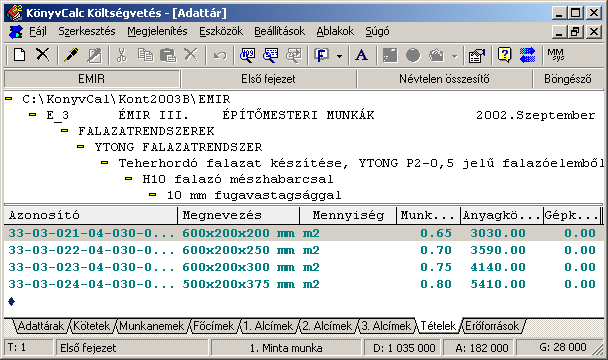The height and width of the screenshot is (360, 608).
Task: Select row 33-03-023-04-030 600x200x300 mm
Action: (x=304, y=267)
